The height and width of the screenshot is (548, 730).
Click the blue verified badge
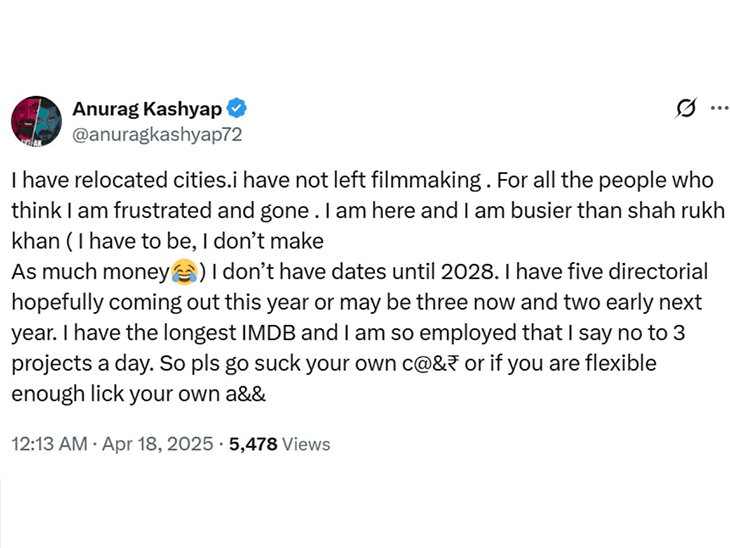click(x=239, y=109)
